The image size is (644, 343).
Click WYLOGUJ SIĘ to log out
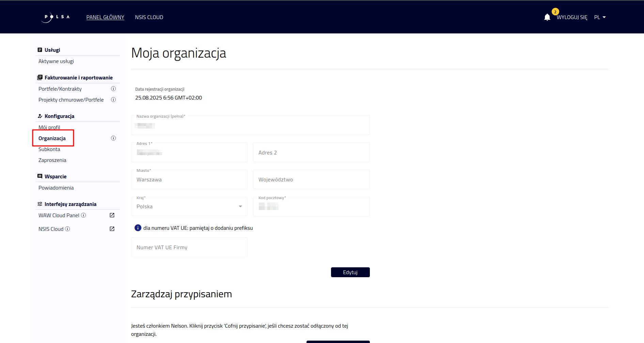point(572,17)
